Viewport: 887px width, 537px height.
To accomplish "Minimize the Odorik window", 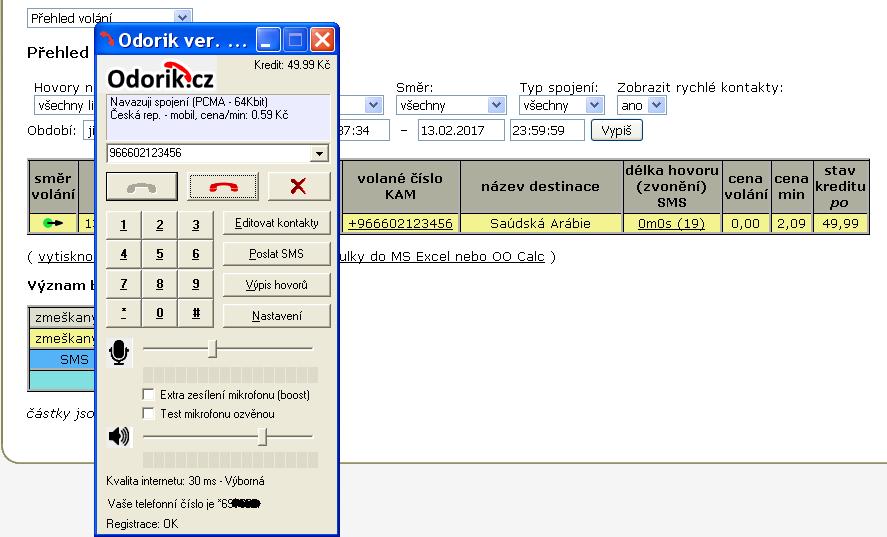I will (268, 40).
